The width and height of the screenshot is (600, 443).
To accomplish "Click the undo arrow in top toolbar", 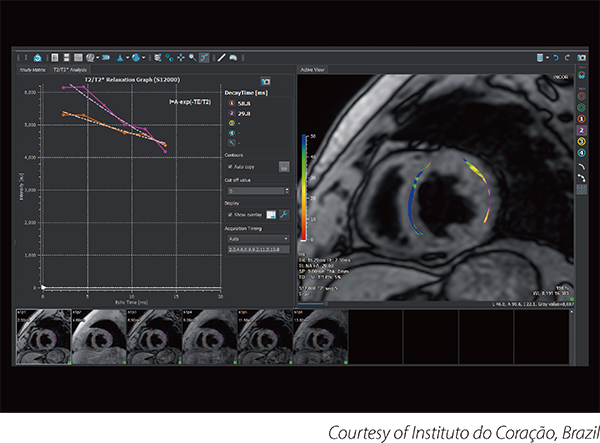I will click(x=556, y=57).
